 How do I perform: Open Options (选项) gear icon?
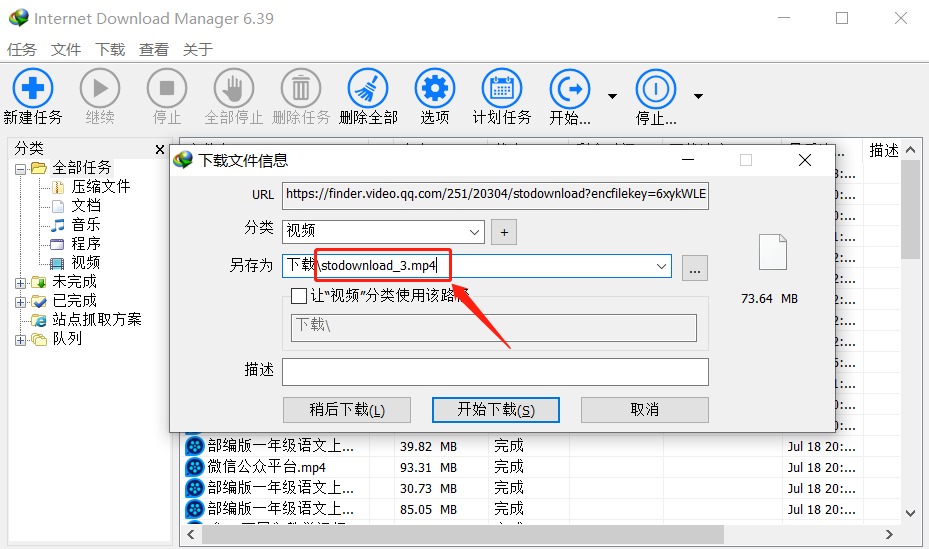point(435,89)
